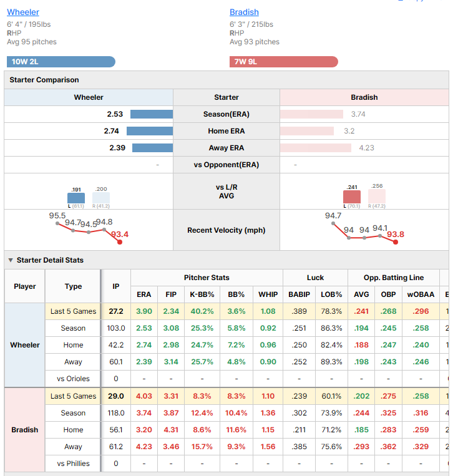Click the Wheeler player cell in stats table
453x476 pixels.
click(25, 345)
